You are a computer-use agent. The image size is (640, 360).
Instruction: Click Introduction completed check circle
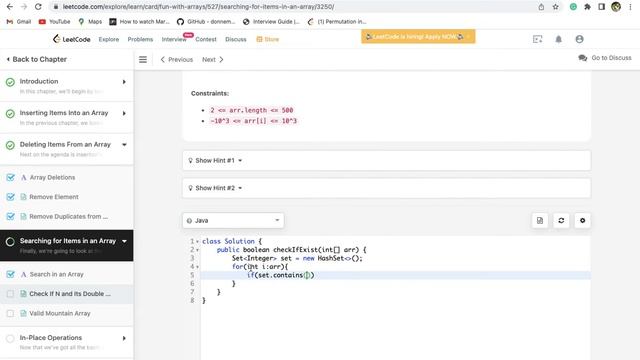[10, 82]
